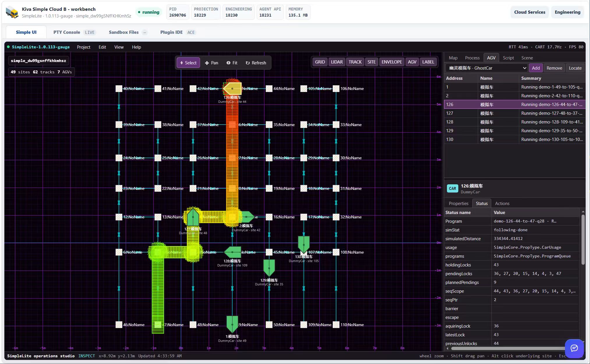Click the Locate button
590x364 pixels.
point(575,68)
